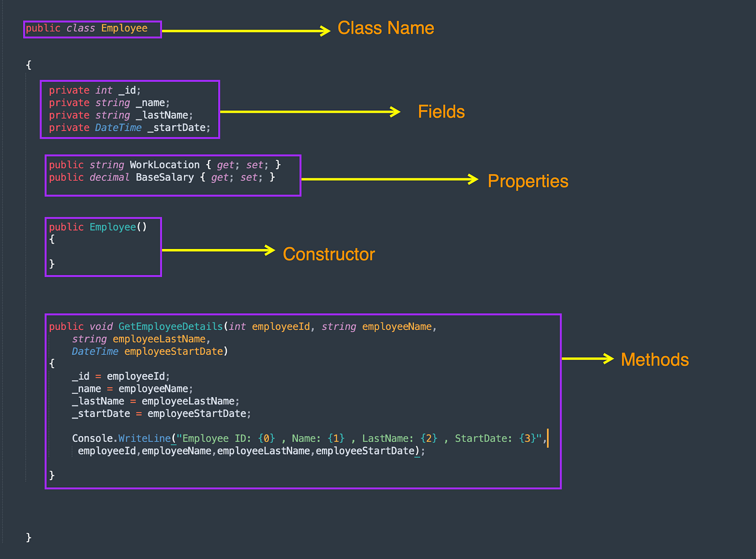Click the closing brace of the class
This screenshot has width=756, height=559.
(28, 537)
